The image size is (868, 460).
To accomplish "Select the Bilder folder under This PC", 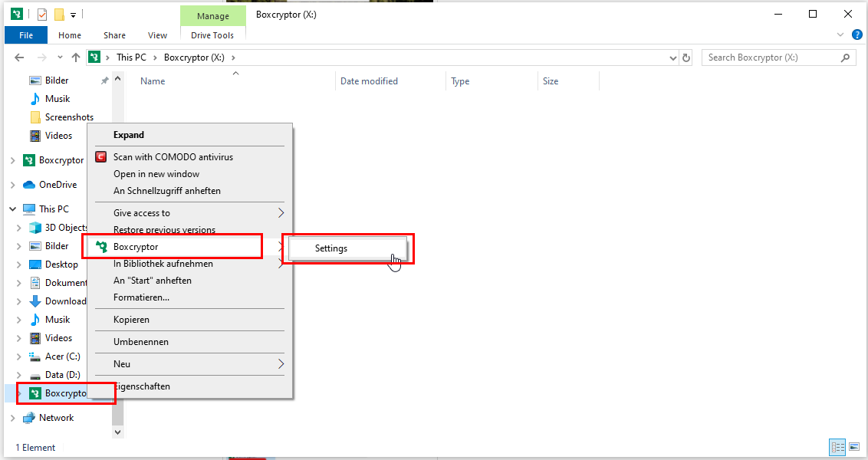I will [x=57, y=246].
